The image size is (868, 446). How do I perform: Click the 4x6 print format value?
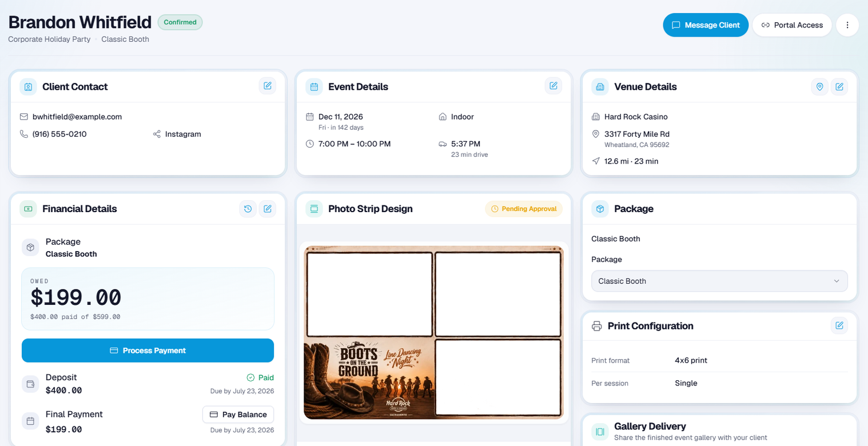coord(691,360)
